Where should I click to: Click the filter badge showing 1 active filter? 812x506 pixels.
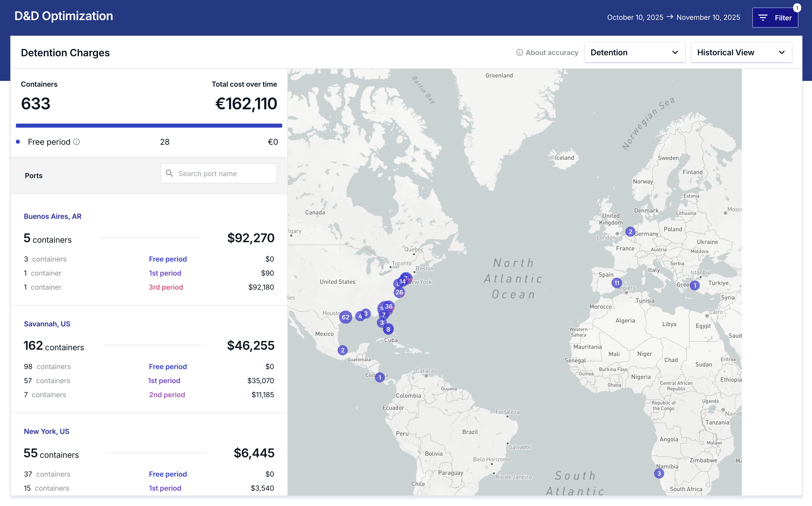(x=797, y=8)
